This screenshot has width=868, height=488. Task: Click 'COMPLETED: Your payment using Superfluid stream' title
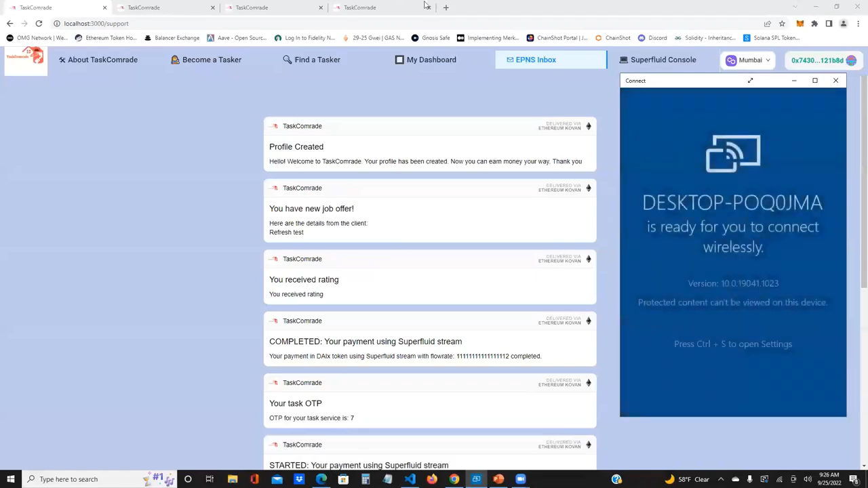pyautogui.click(x=366, y=342)
